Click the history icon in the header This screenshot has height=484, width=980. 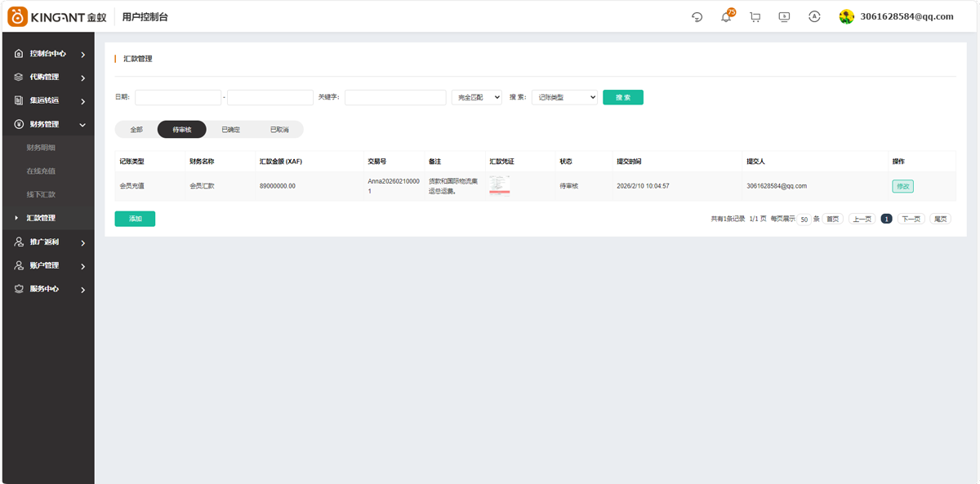tap(696, 16)
